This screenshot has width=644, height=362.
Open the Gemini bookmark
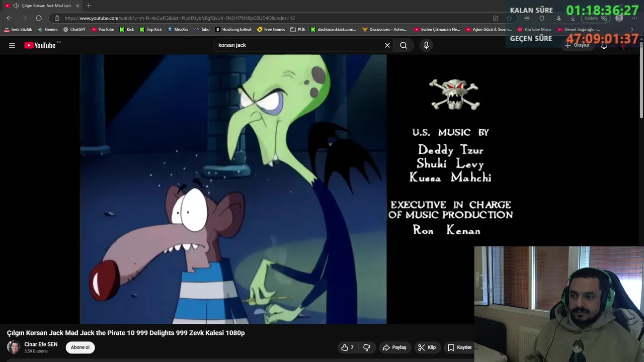[48, 30]
